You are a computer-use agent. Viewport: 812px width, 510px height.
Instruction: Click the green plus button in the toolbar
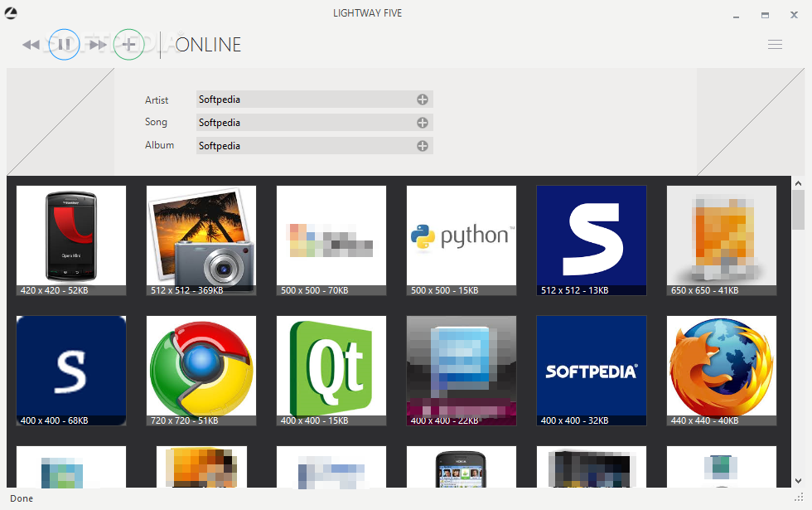(129, 44)
